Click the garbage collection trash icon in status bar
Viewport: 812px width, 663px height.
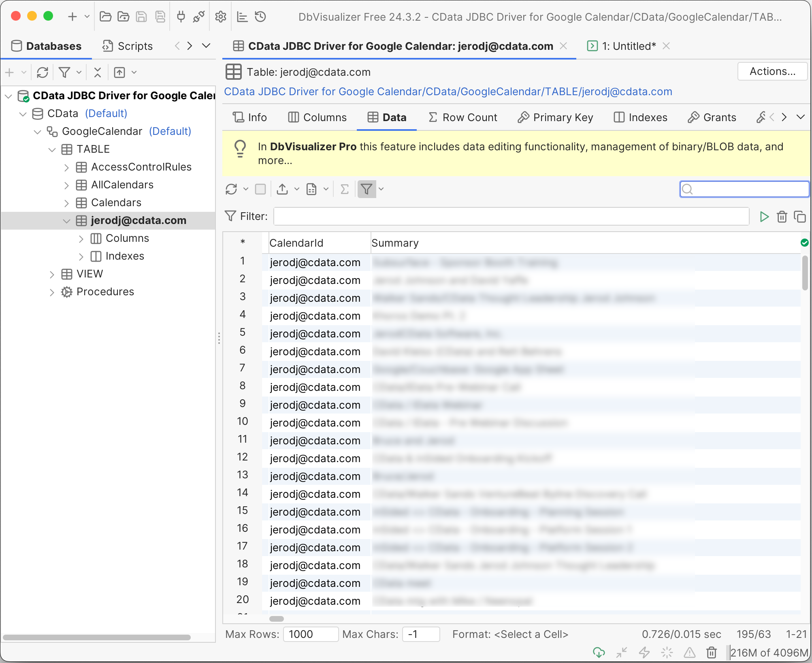click(711, 652)
